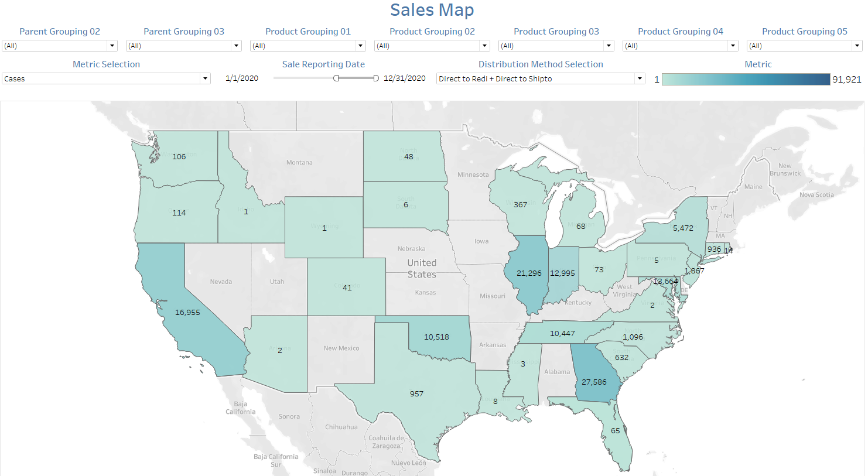Open Product Grouping 03 dropdown list

pyautogui.click(x=556, y=46)
